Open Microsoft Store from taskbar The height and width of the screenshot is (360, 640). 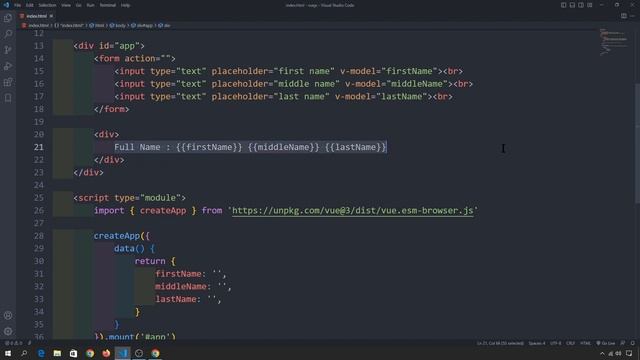point(73,353)
